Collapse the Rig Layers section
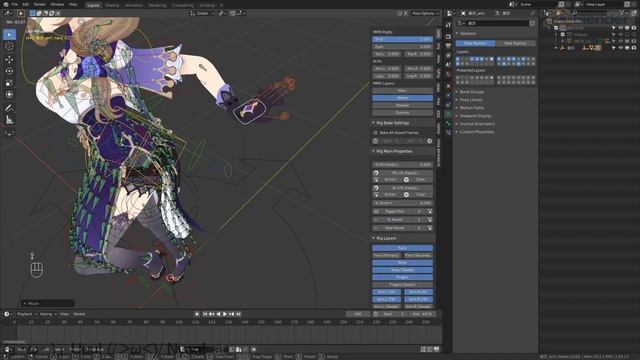The width and height of the screenshot is (640, 360). tap(386, 238)
